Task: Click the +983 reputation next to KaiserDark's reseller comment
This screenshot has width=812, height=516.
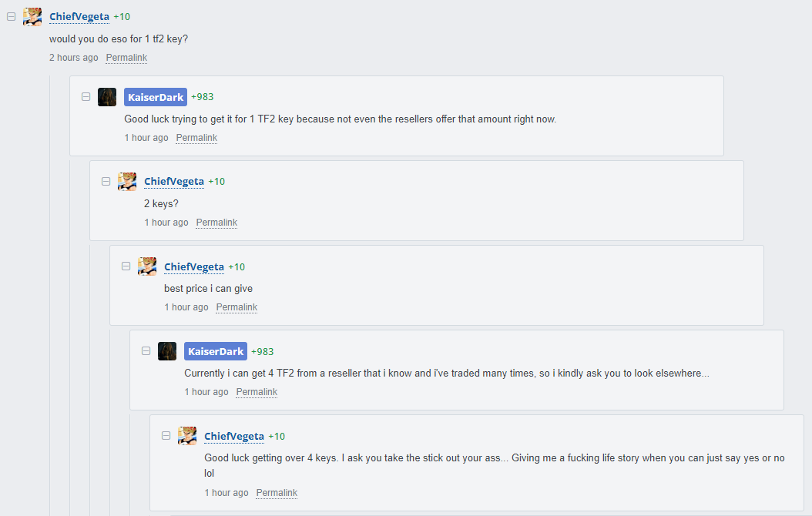Action: (x=263, y=351)
